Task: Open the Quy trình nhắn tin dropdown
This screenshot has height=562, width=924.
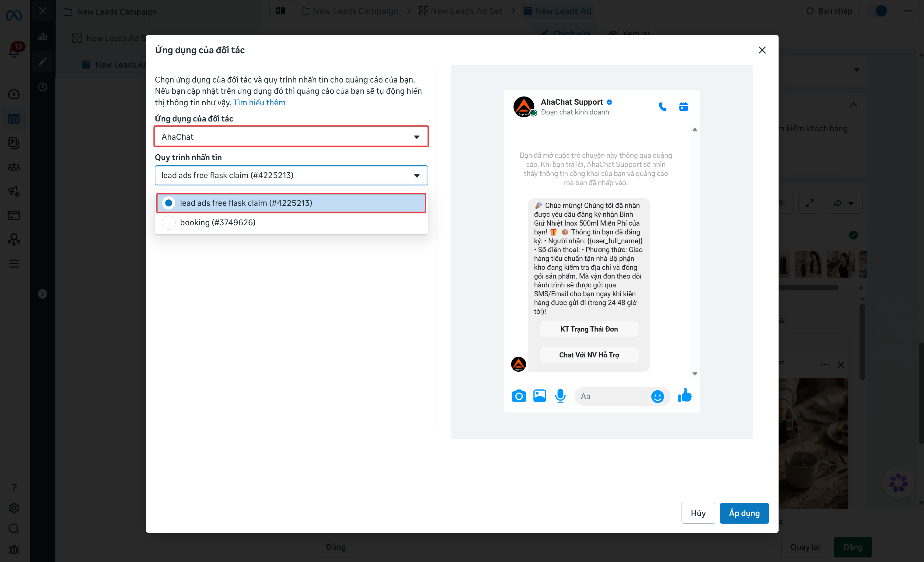Action: click(291, 175)
